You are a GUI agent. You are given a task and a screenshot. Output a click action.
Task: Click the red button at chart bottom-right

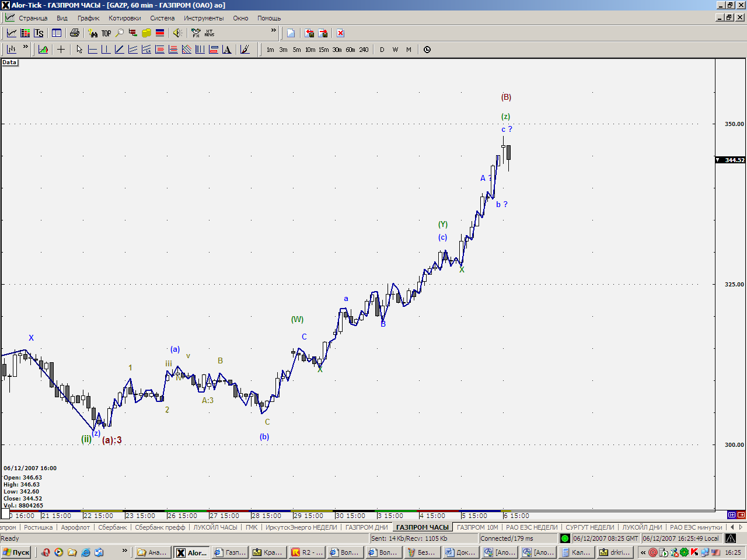[x=741, y=515]
